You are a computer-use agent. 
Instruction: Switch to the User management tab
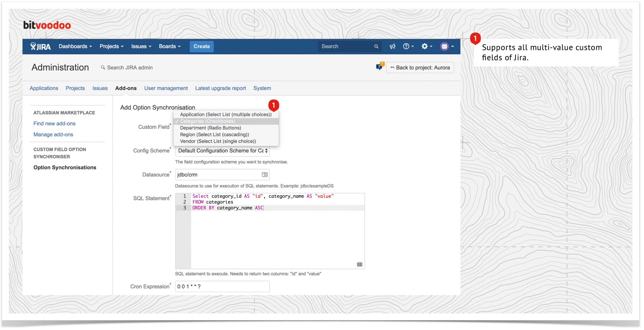(x=166, y=88)
